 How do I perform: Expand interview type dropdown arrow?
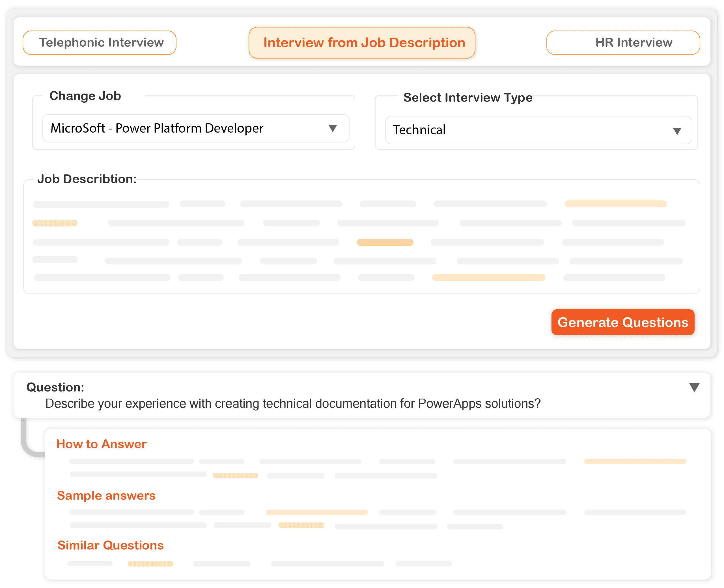tap(676, 131)
